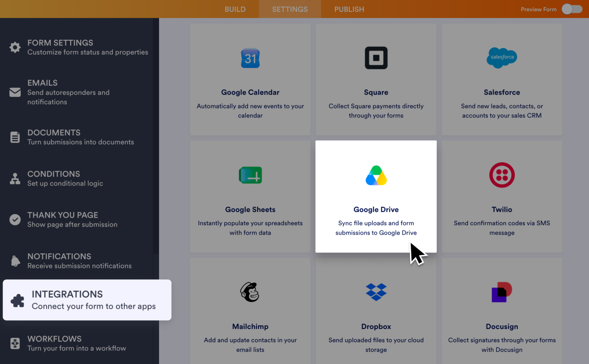Screen dimensions: 589x364
Task: Click the Thank You Page checkmark icon
Action: click(x=15, y=220)
